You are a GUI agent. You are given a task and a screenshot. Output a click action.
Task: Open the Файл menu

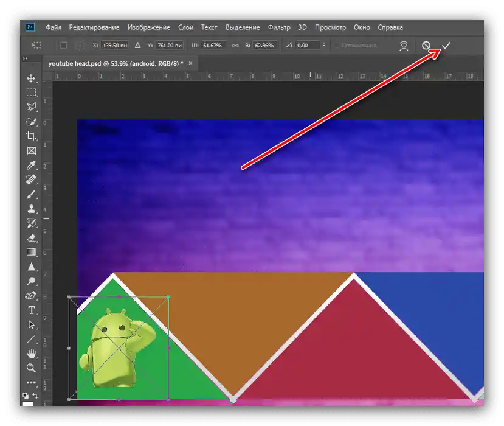click(x=54, y=27)
